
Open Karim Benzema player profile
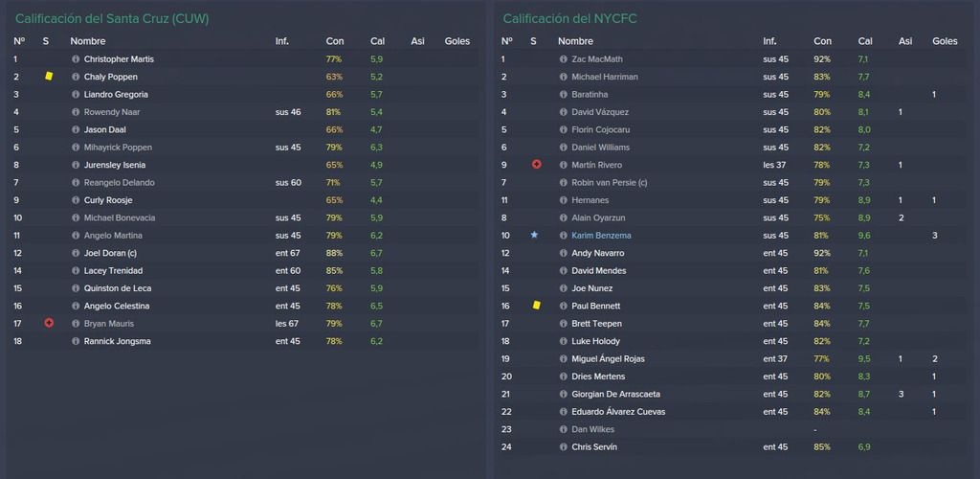601,236
